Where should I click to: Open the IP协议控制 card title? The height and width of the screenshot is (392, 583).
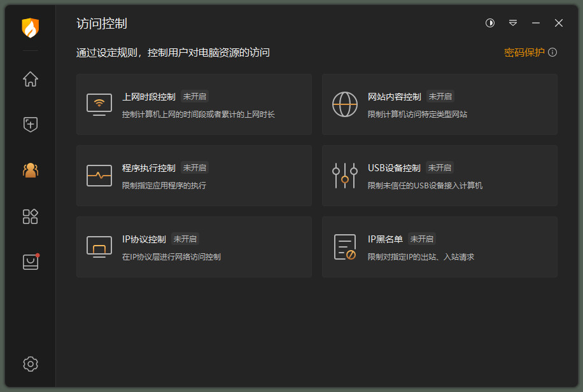(x=144, y=239)
